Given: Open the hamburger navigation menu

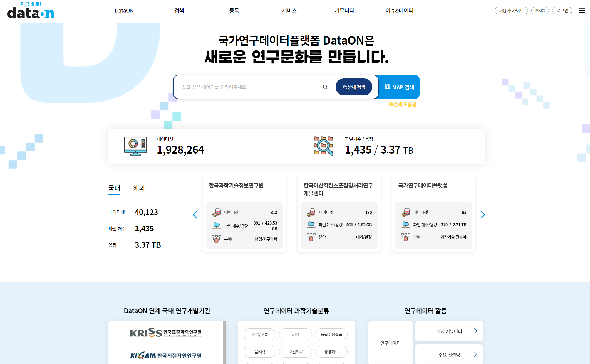Looking at the screenshot, I should (x=582, y=11).
